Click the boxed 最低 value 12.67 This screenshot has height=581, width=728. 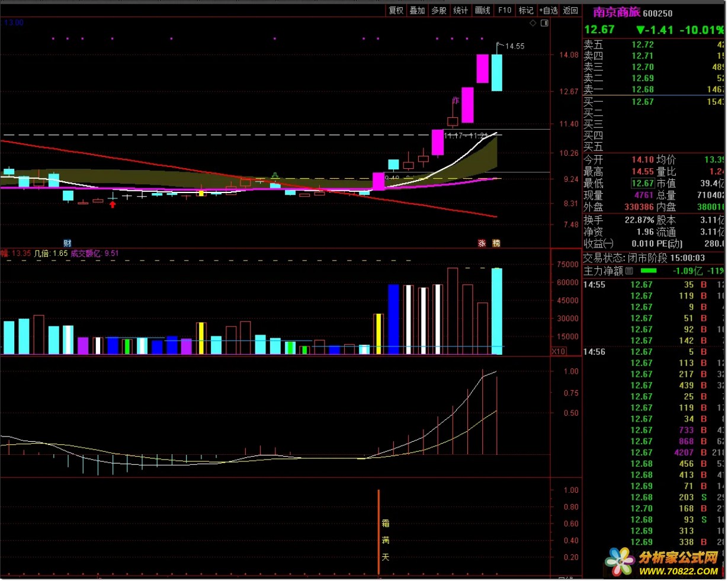(x=643, y=184)
